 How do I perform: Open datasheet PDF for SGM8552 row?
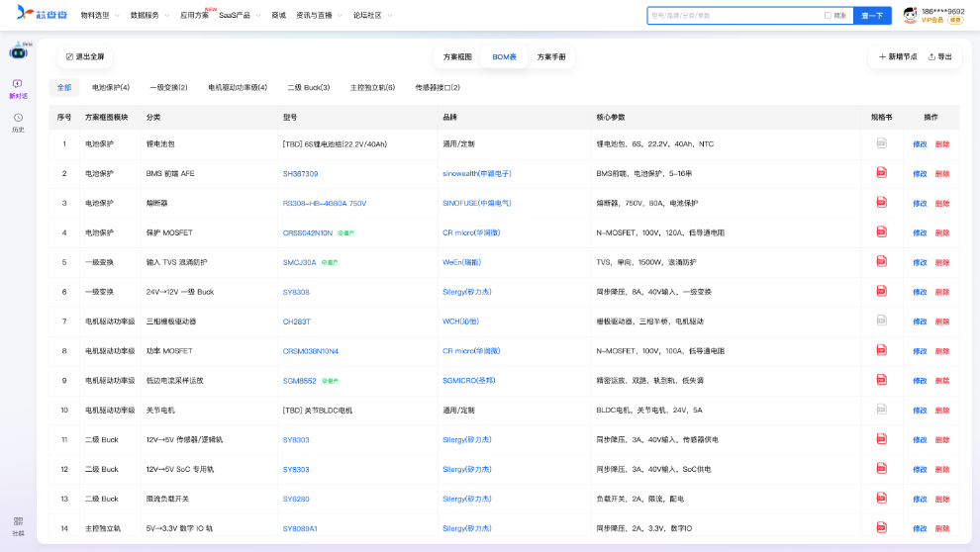pyautogui.click(x=881, y=380)
